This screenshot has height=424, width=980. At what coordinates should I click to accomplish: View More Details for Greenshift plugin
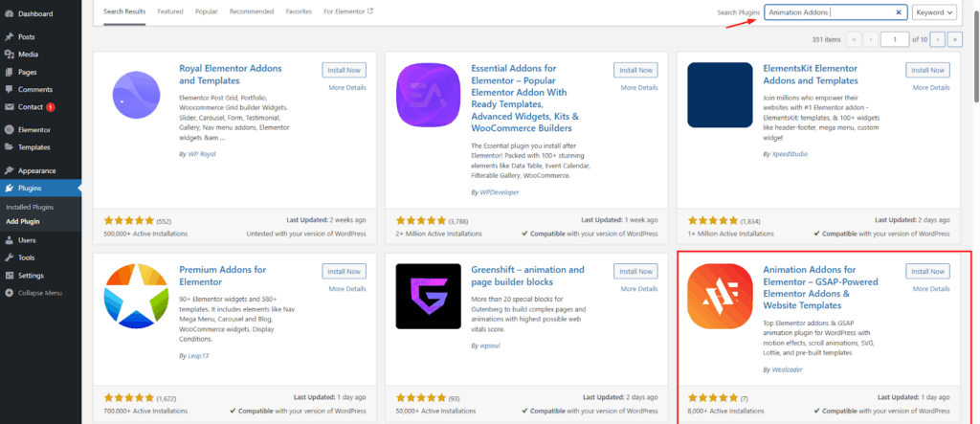639,288
